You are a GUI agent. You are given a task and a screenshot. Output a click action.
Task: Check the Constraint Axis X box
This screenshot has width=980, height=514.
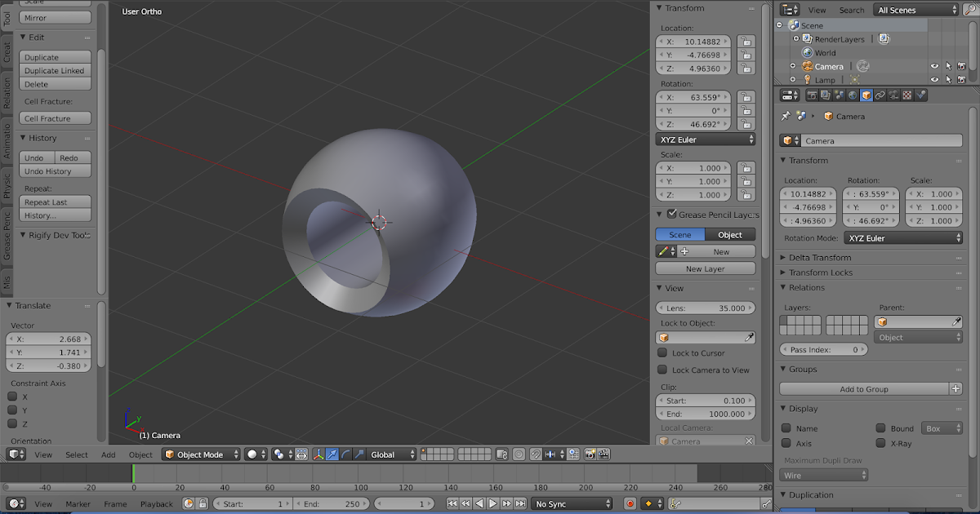pyautogui.click(x=12, y=397)
